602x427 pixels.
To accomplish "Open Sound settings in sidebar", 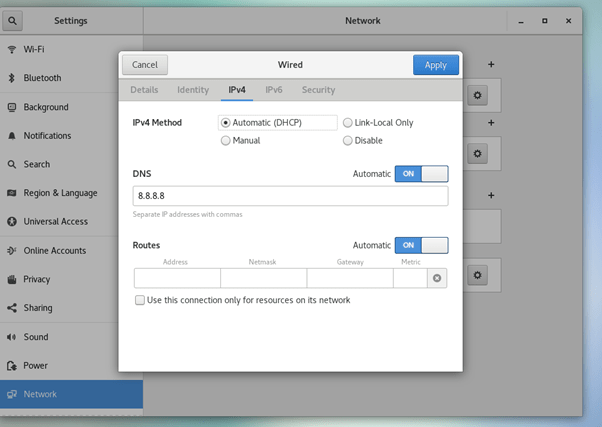I will 35,337.
